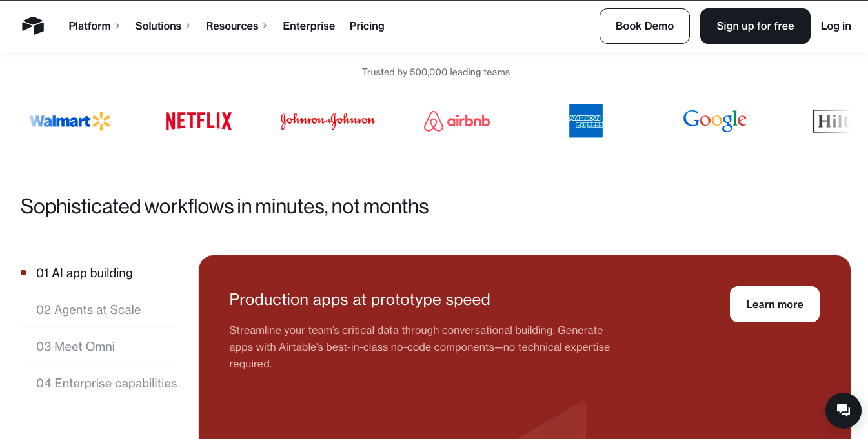Expand the Platform menu chevron
The height and width of the screenshot is (439, 868).
117,26
